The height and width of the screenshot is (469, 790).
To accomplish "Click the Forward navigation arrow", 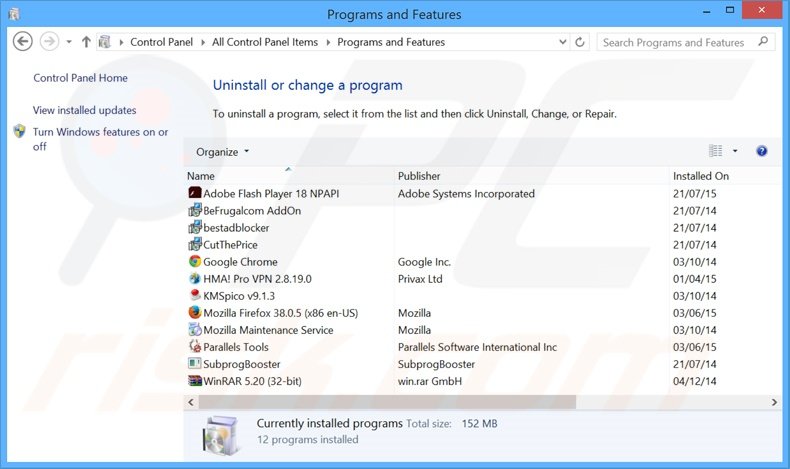I will pyautogui.click(x=49, y=42).
